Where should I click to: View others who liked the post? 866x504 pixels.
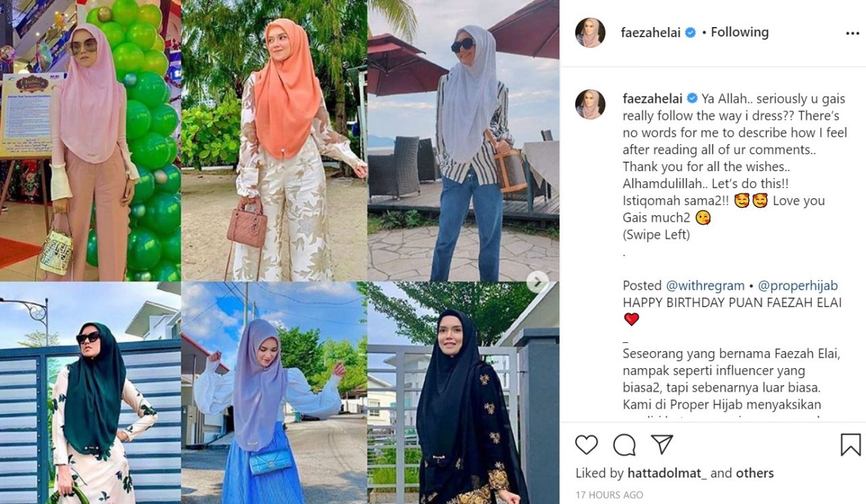(x=756, y=474)
